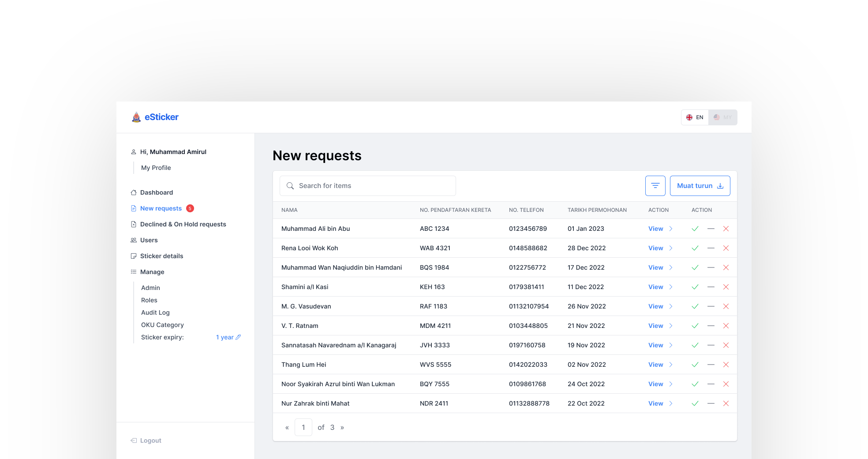This screenshot has width=868, height=459.
Task: Click the Muat turun download button
Action: click(x=700, y=186)
